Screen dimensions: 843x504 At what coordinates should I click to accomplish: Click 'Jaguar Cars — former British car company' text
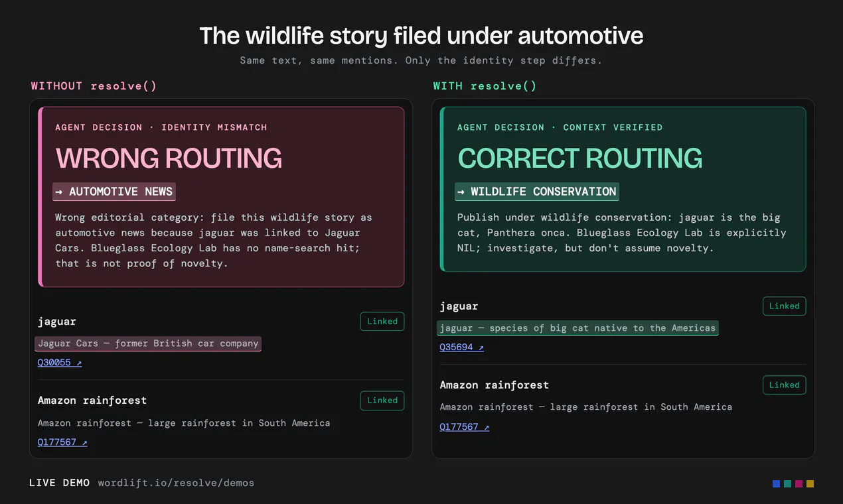[148, 344]
